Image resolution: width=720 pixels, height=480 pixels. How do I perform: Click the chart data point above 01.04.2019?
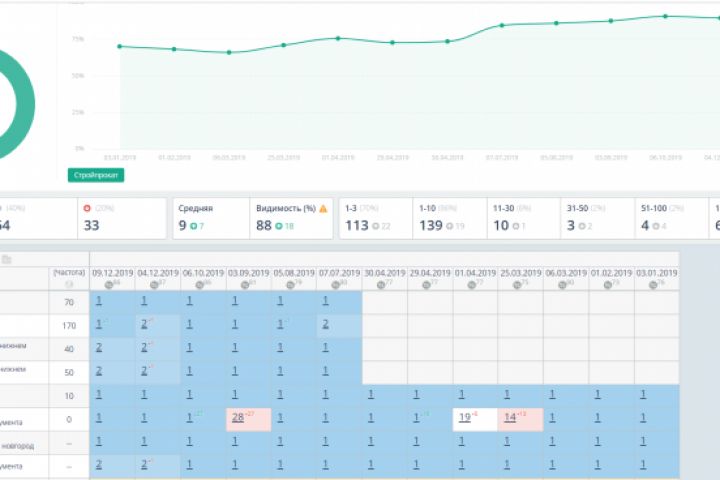coord(338,39)
